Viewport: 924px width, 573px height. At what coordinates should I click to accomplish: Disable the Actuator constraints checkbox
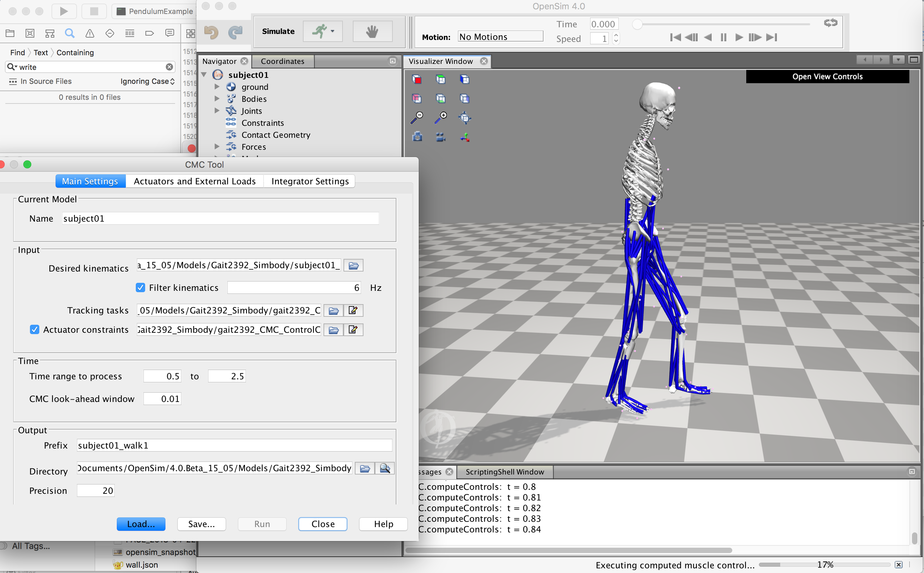[x=35, y=329]
